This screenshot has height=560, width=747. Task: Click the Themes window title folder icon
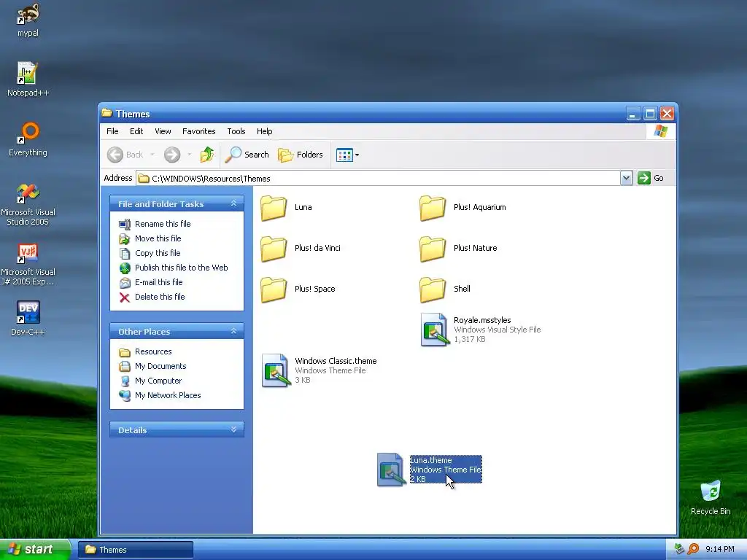coord(107,113)
